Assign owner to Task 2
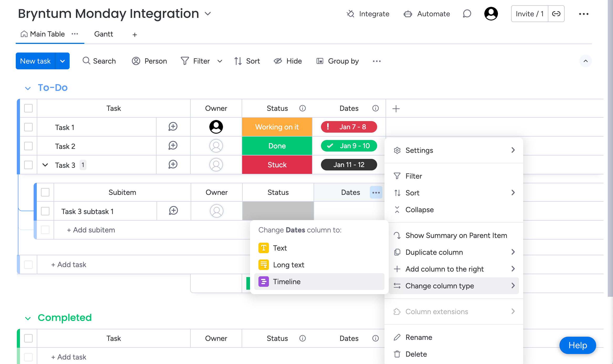 click(x=216, y=146)
